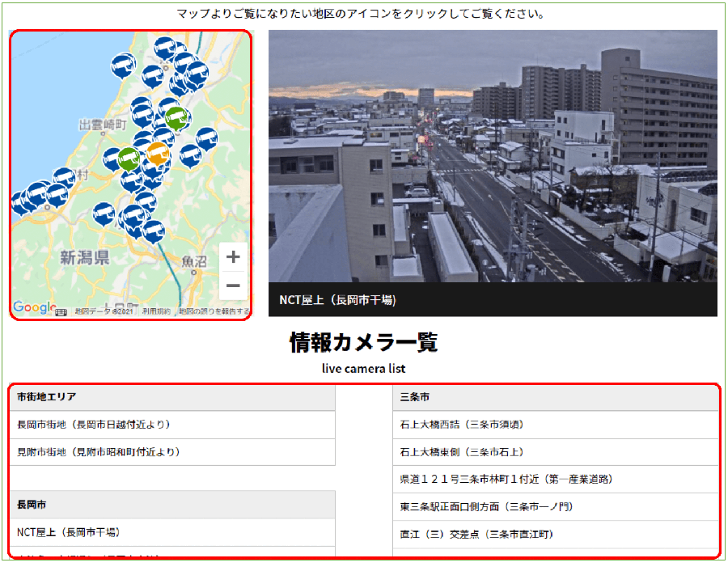Screen dimensions: 728x571
Task: Select 見附市街地（見附市昭和町付近より）camera
Action: (x=172, y=451)
